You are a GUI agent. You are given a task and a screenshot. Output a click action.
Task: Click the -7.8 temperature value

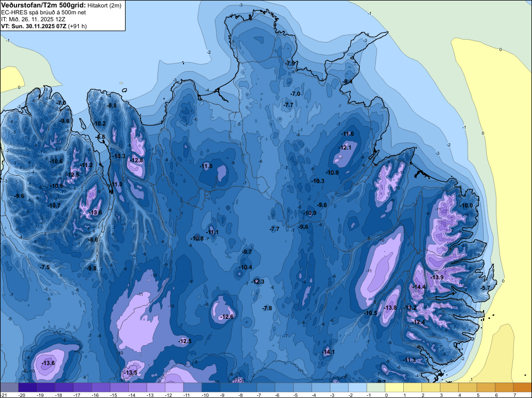[x=267, y=308]
